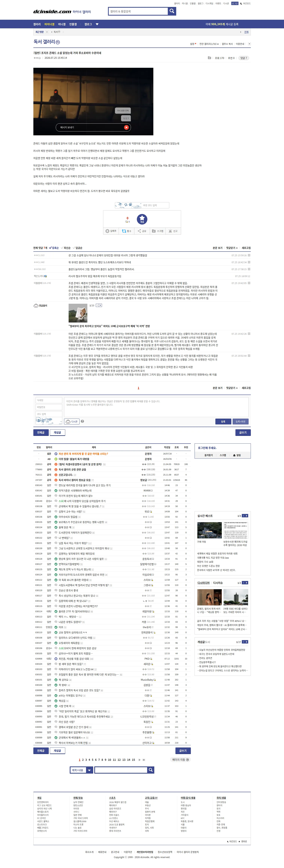Switch to the 개념글 tab above list
This screenshot has height=868, width=284.
tap(58, 432)
